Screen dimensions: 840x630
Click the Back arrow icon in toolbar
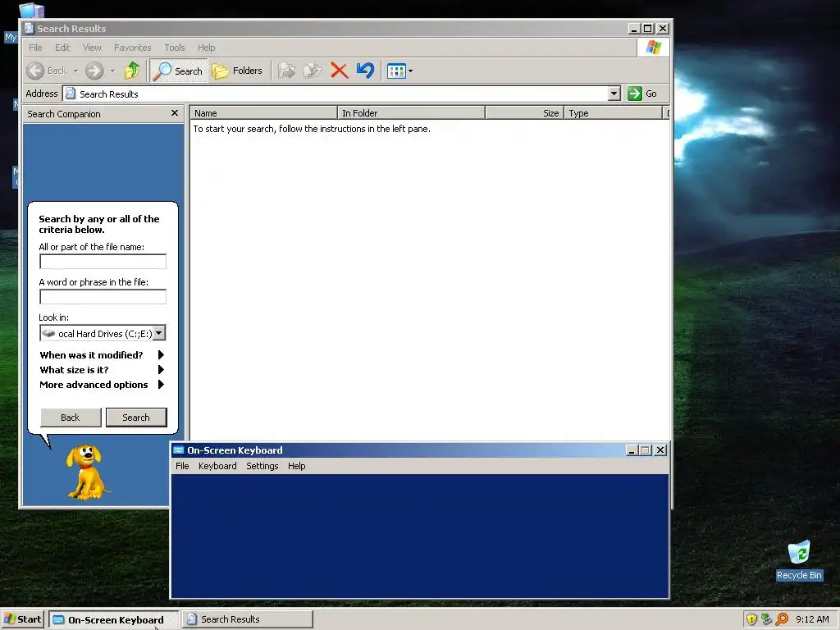(35, 71)
